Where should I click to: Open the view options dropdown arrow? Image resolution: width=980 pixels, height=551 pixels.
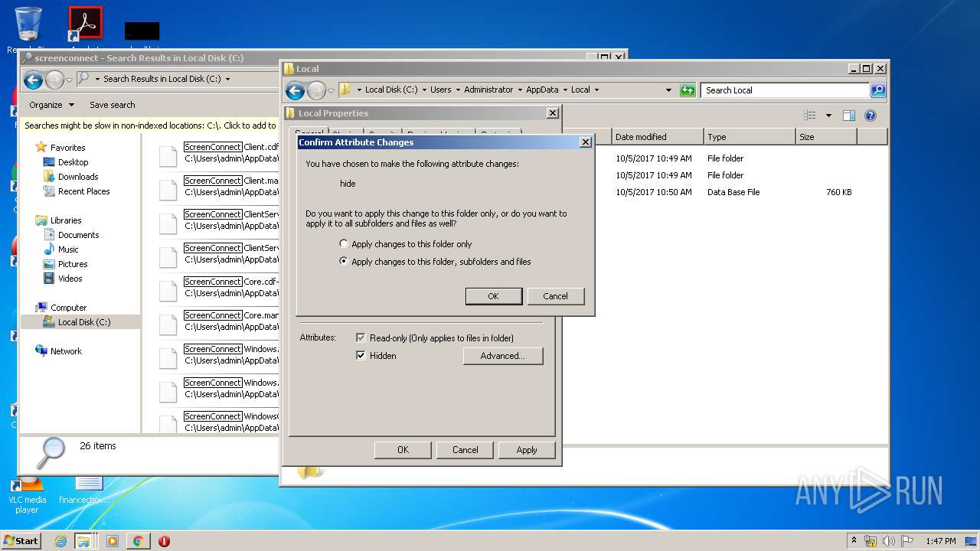pyautogui.click(x=828, y=116)
